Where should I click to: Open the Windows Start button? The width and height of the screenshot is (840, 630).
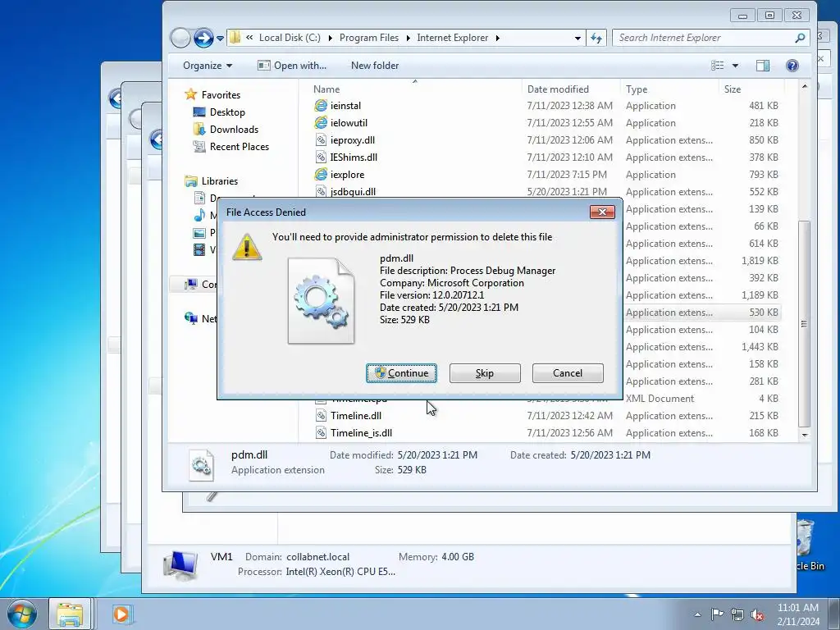[22, 614]
